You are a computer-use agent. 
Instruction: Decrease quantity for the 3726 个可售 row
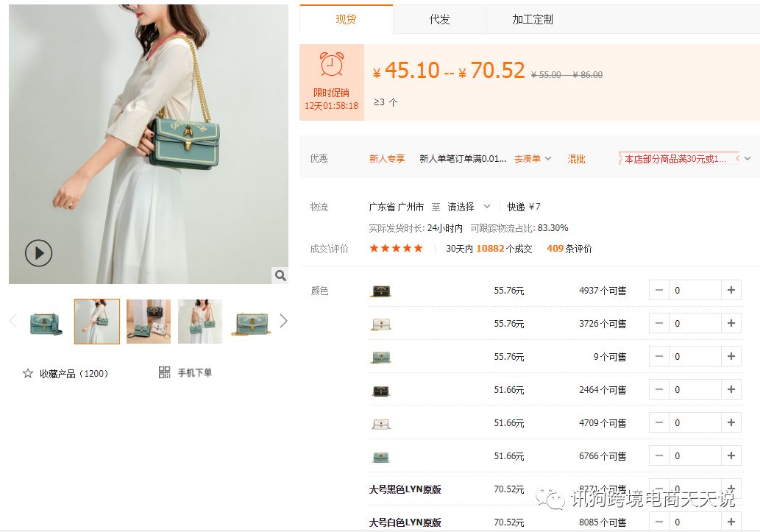click(659, 323)
